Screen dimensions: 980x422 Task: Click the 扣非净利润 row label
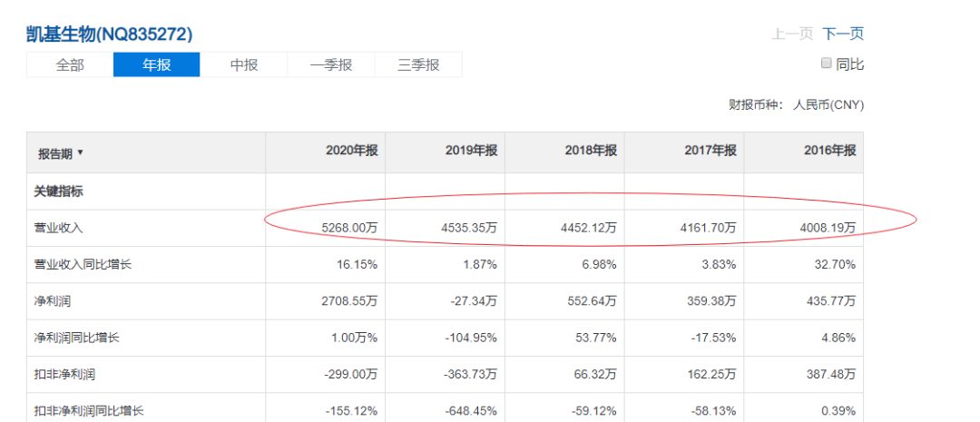click(64, 375)
